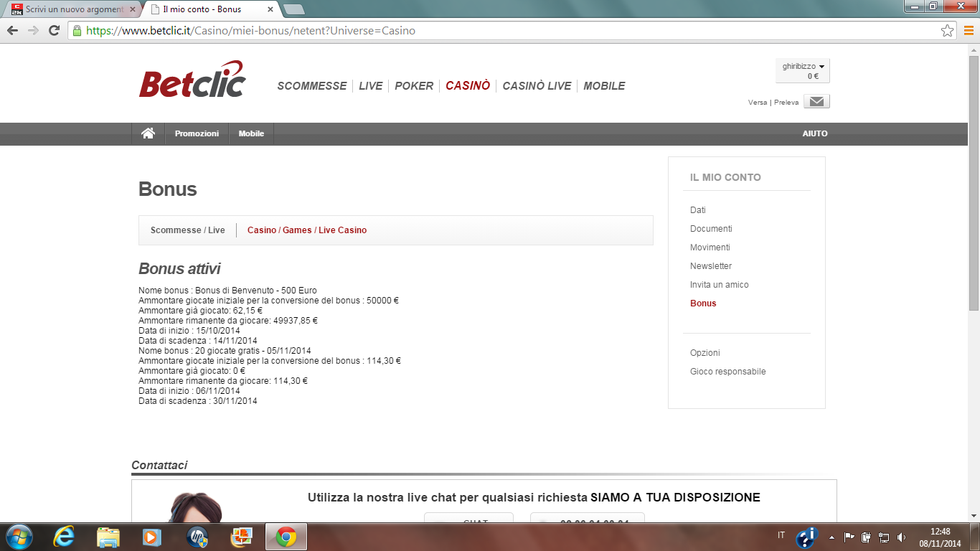Open Documenti in the account sidebar
This screenshot has height=551, width=980.
[x=711, y=229]
